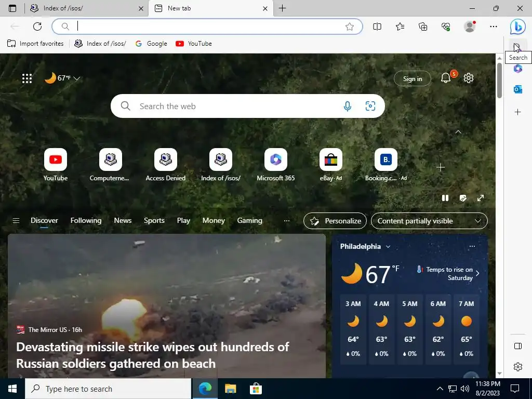
Task: Click the Search the web box
Action: point(248,106)
